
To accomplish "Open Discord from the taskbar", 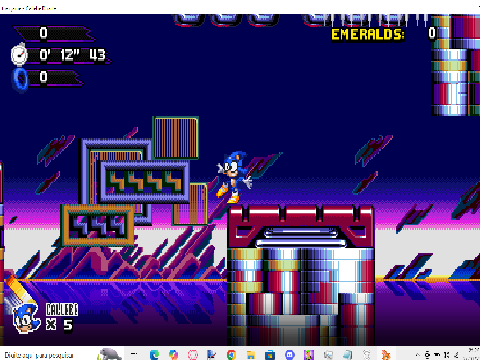I will (x=290, y=355).
